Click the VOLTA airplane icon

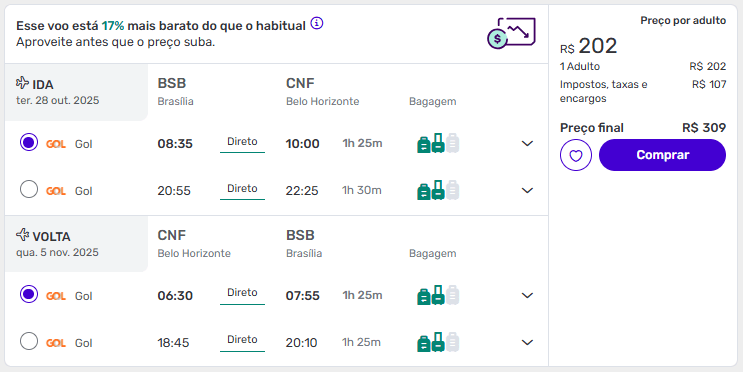pos(22,235)
